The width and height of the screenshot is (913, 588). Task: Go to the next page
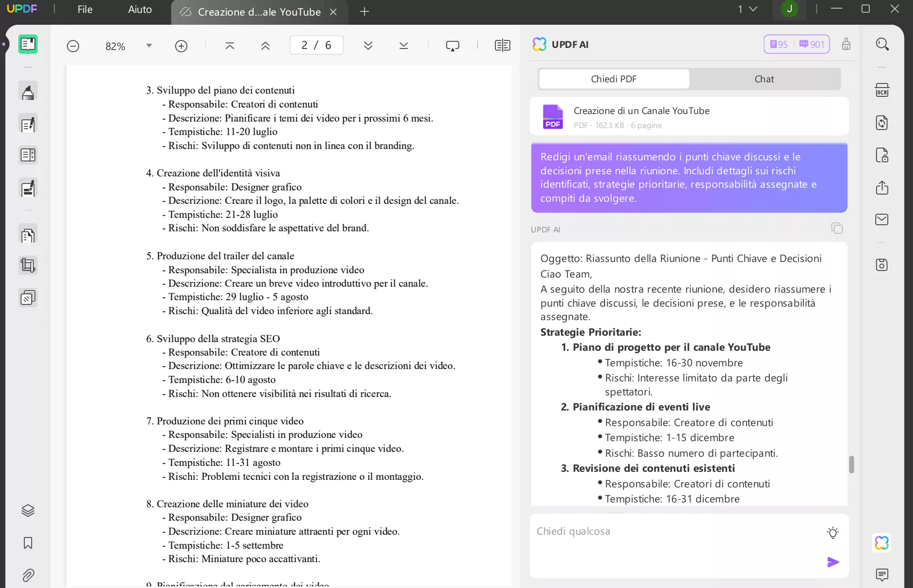point(368,46)
